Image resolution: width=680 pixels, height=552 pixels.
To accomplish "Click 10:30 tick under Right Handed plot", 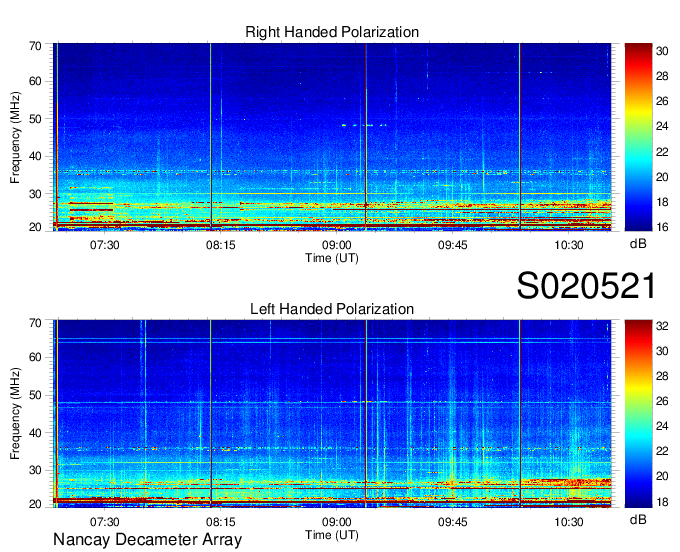I will point(569,245).
